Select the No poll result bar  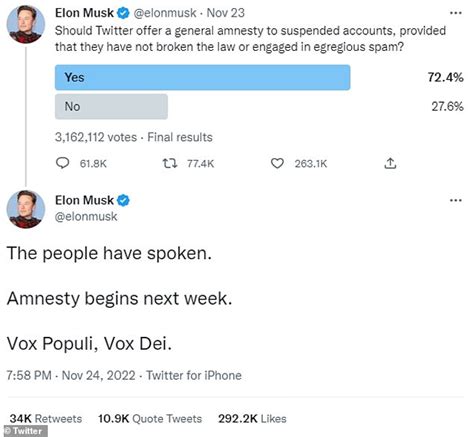[111, 106]
